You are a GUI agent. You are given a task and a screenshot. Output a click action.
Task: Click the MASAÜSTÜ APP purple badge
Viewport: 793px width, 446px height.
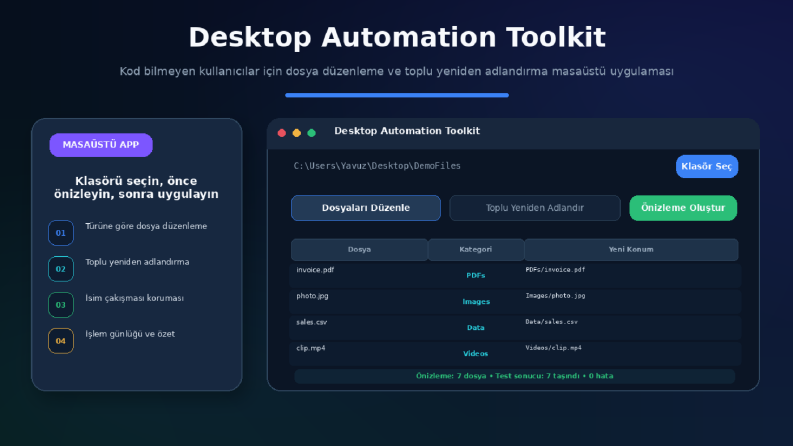pyautogui.click(x=101, y=145)
